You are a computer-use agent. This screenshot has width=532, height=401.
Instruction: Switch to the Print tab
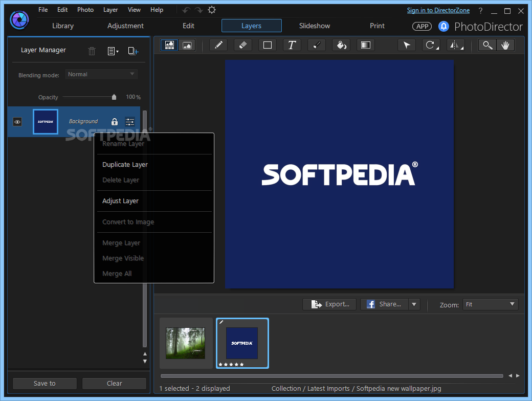377,26
